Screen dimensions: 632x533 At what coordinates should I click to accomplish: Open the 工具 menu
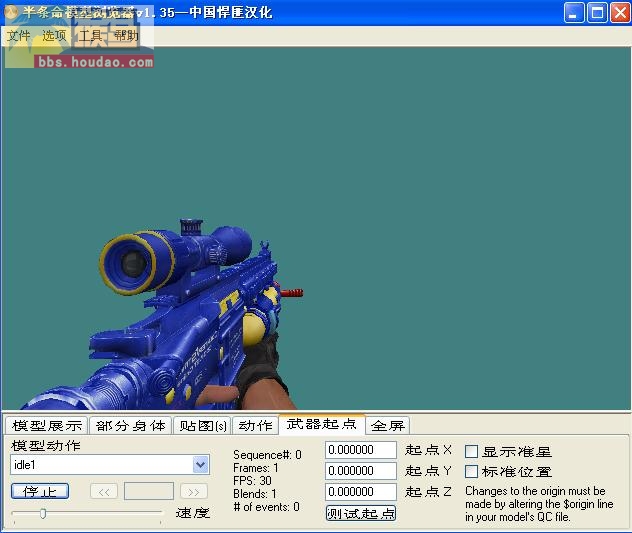[x=90, y=36]
